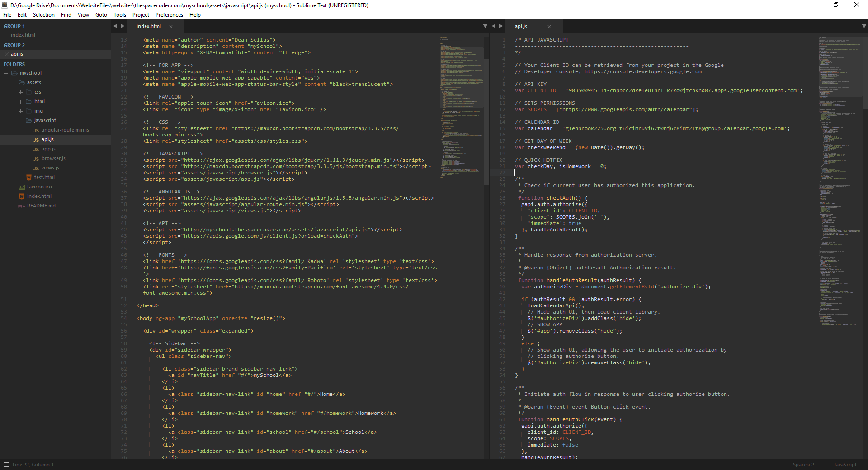The width and height of the screenshot is (868, 470).
Task: Open README.md from sidebar
Action: (41, 206)
